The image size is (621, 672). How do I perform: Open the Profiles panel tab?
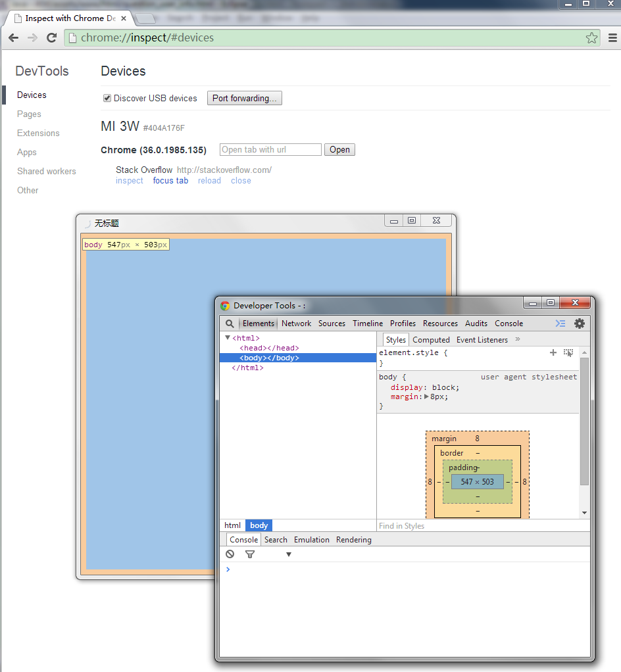click(x=403, y=324)
